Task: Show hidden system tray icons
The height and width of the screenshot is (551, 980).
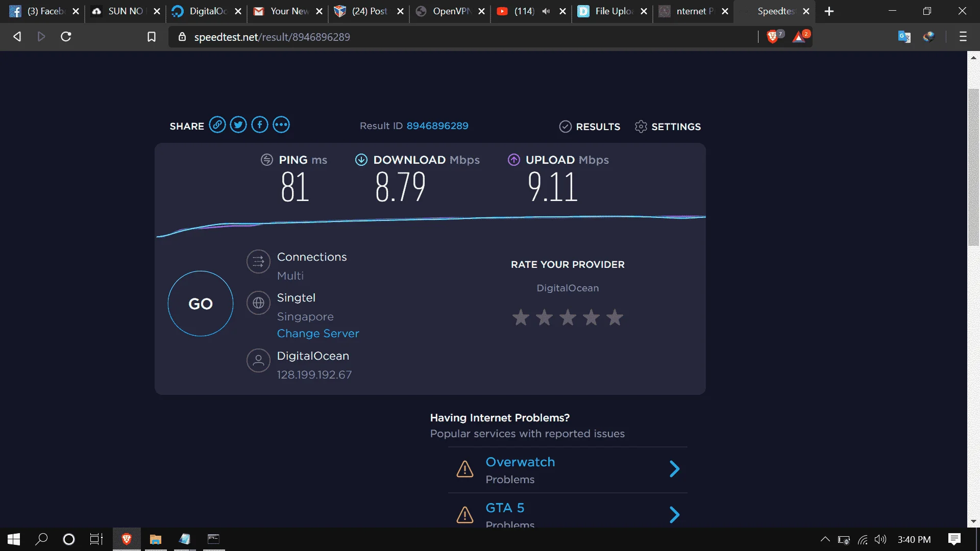Action: [x=825, y=539]
